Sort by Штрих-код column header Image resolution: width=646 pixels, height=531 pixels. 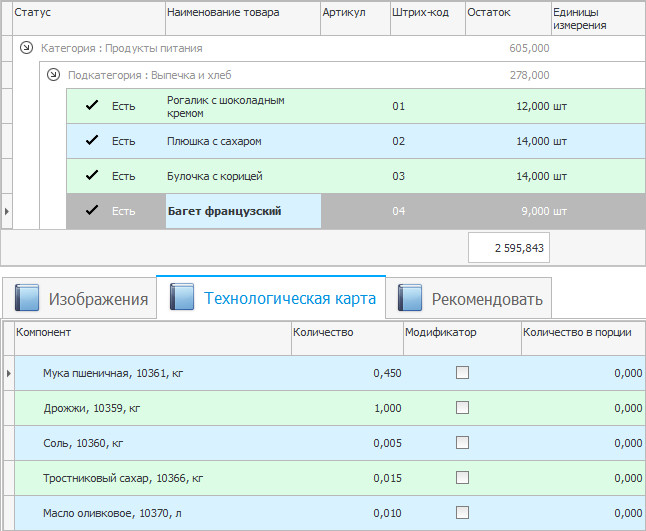(428, 19)
